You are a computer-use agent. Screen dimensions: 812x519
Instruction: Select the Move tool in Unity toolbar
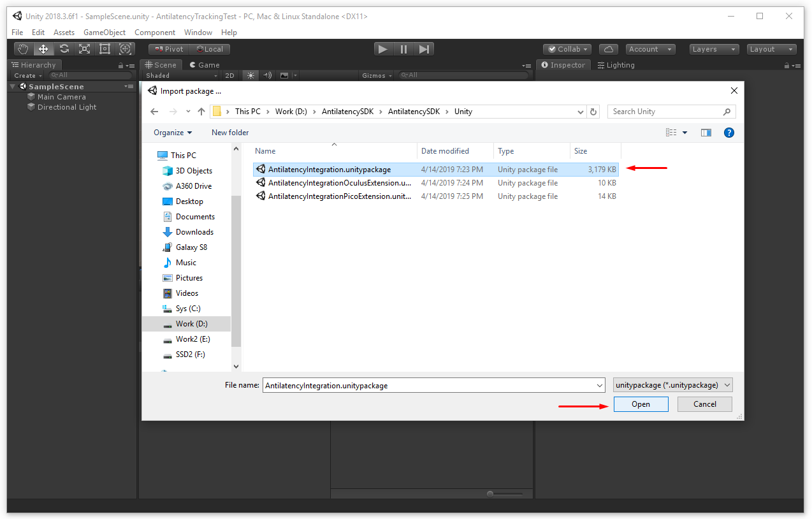click(43, 49)
